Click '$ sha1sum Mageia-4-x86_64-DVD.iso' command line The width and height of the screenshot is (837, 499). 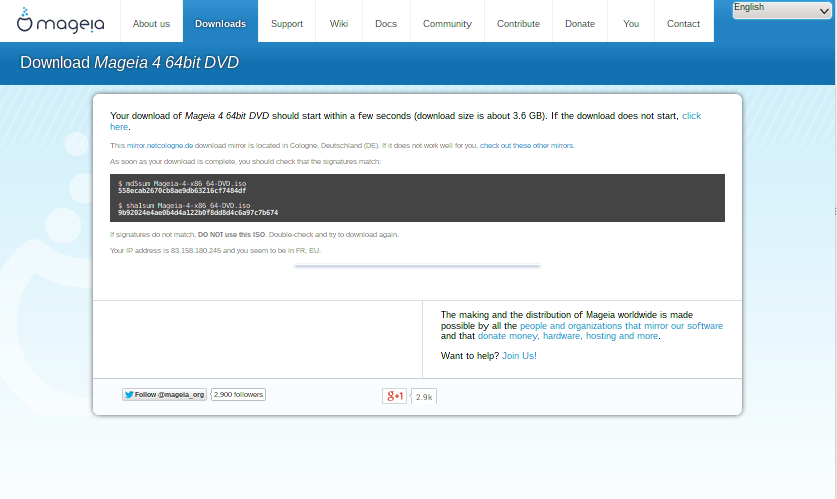[184, 205]
